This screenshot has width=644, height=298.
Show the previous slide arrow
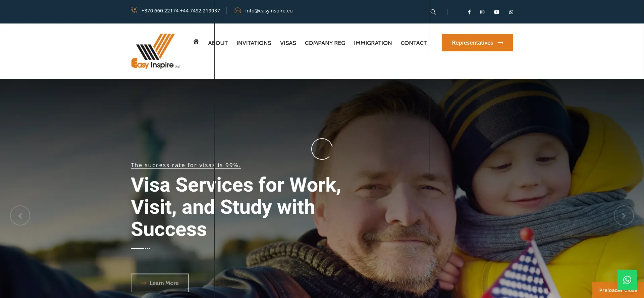click(x=20, y=215)
